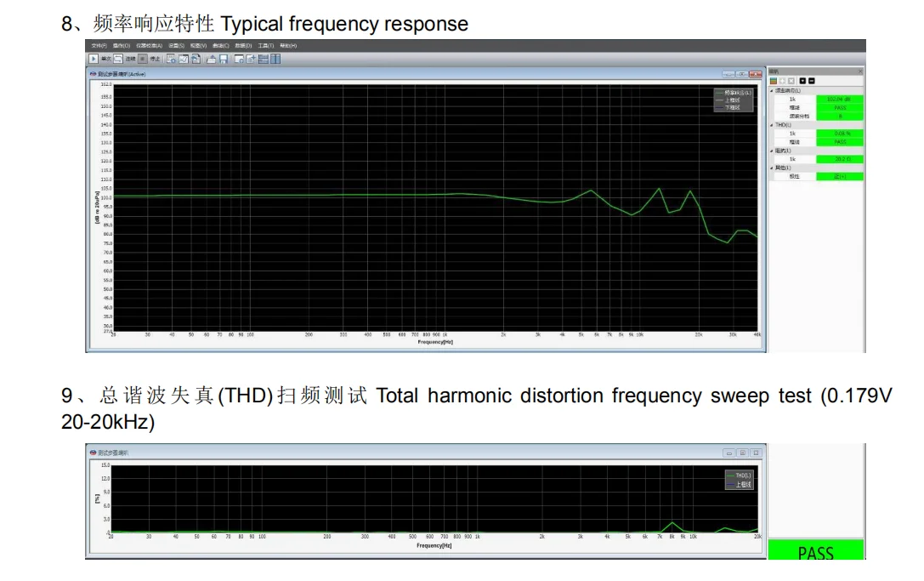924x581 pixels.
Task: Click the curve chart toolbar icon
Action: 184,59
